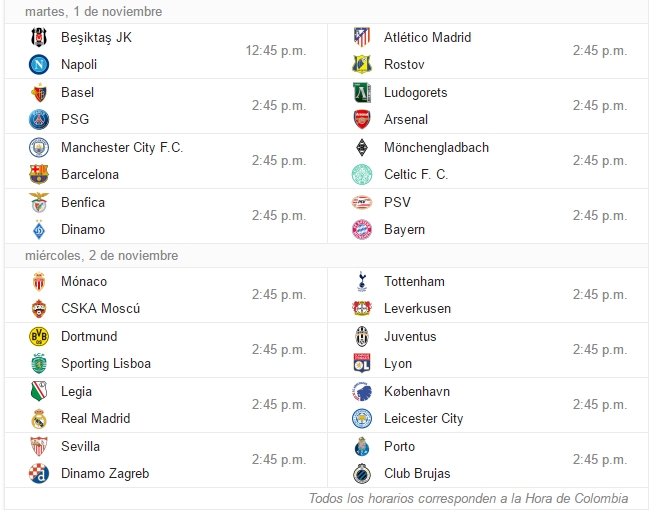Open the Sporting Lisboa team link

(106, 363)
